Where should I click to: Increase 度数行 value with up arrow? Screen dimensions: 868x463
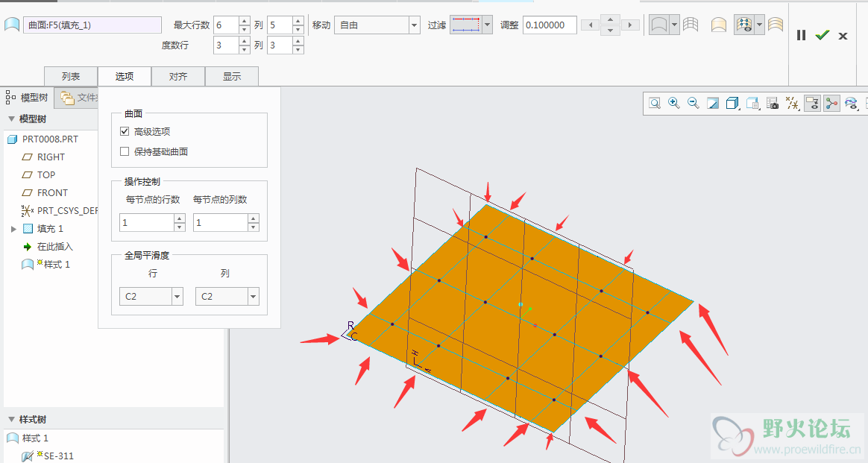point(244,41)
